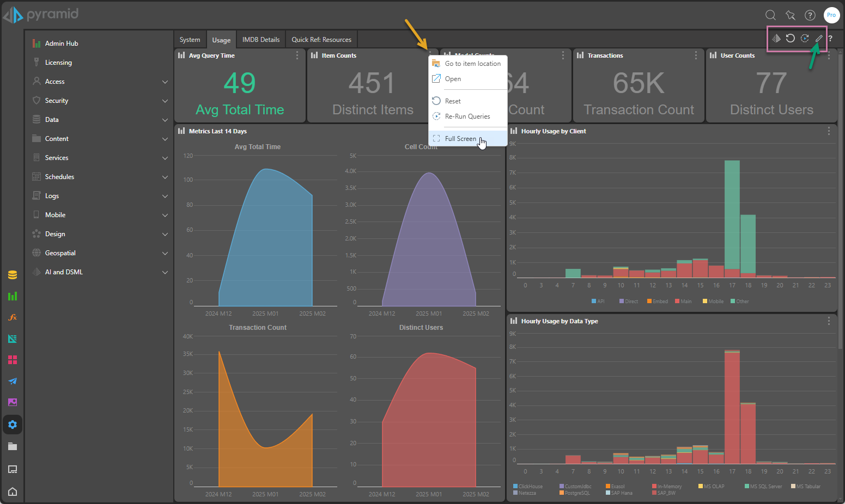Click the blue paper plane Publish icon
This screenshot has height=504, width=845.
point(13,381)
